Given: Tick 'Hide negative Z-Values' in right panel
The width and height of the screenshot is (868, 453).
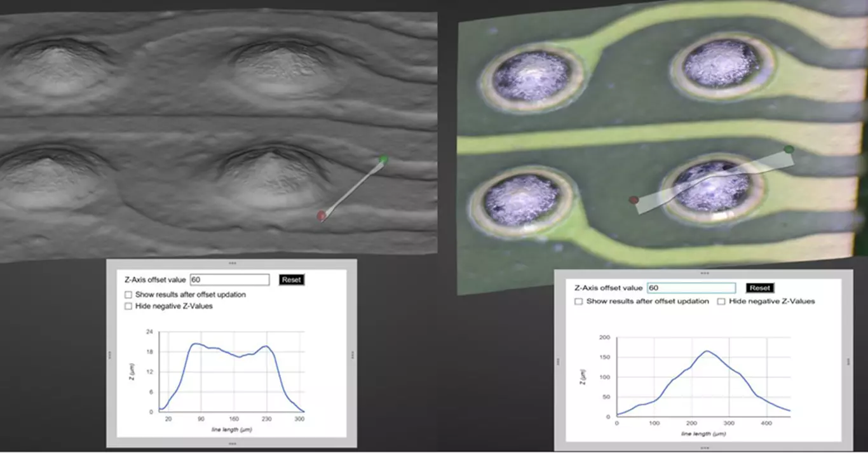Looking at the screenshot, I should 721,301.
